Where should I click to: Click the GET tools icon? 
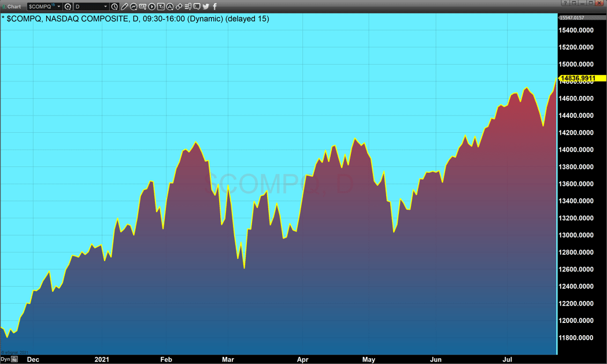coord(142,6)
